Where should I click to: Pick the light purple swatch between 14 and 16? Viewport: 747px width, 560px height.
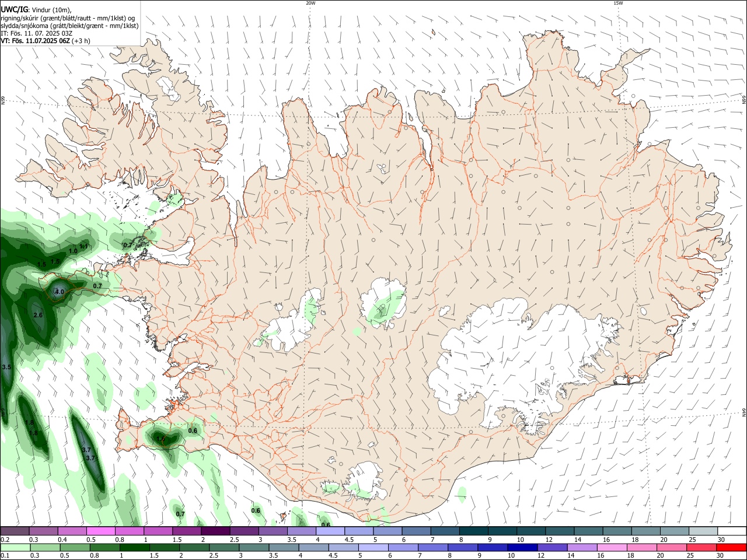(x=581, y=548)
